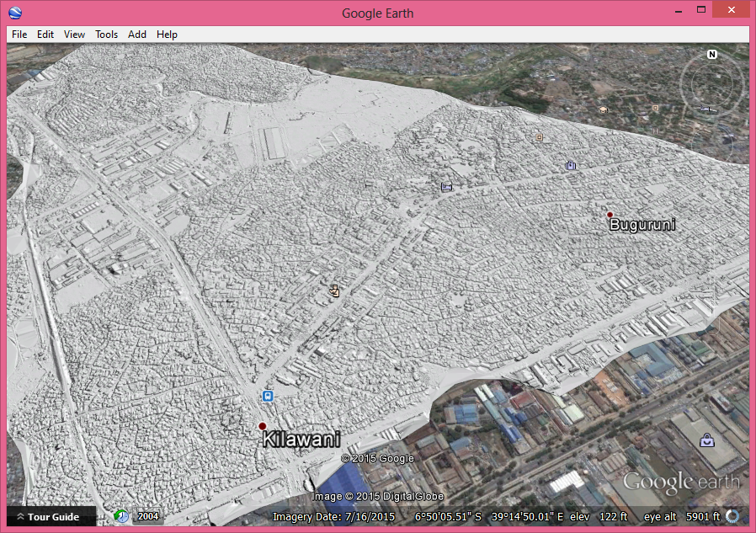The image size is (756, 533).
Task: Click the streaming status indicator circle
Action: coord(732,516)
